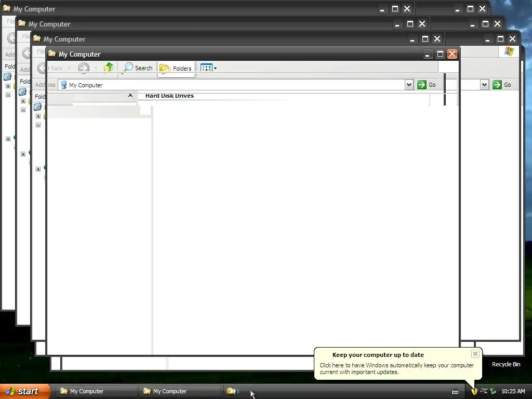Click the Safely Remove Hardware tray icon
The image size is (532, 399).
tap(493, 391)
